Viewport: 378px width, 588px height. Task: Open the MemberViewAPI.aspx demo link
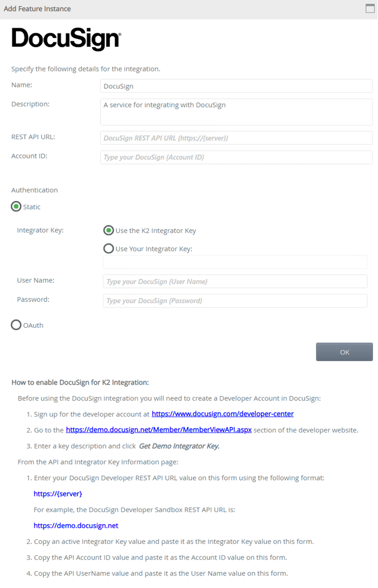coord(159,430)
